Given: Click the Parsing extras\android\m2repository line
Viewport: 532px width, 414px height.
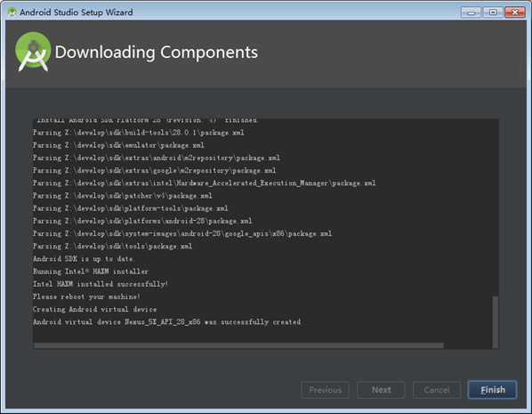Looking at the screenshot, I should (157, 158).
